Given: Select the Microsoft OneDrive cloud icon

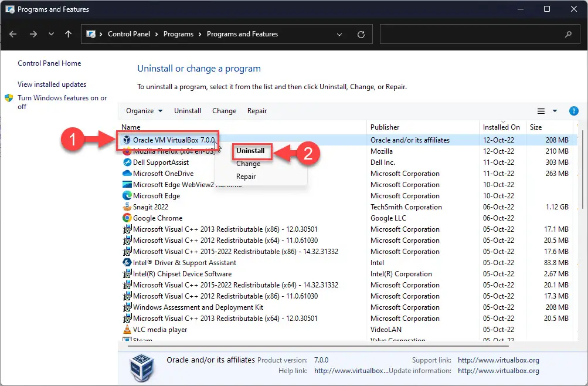Looking at the screenshot, I should [x=127, y=173].
